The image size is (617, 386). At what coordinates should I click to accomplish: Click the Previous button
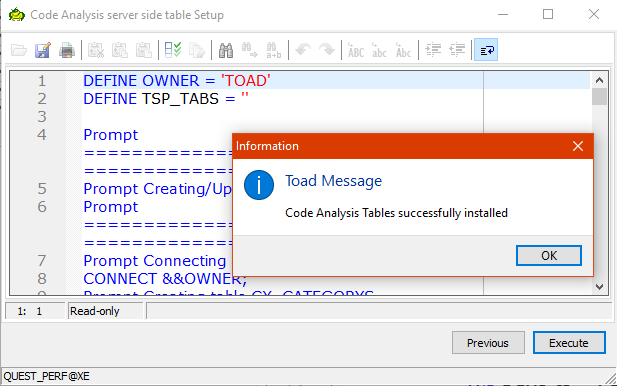tap(488, 343)
